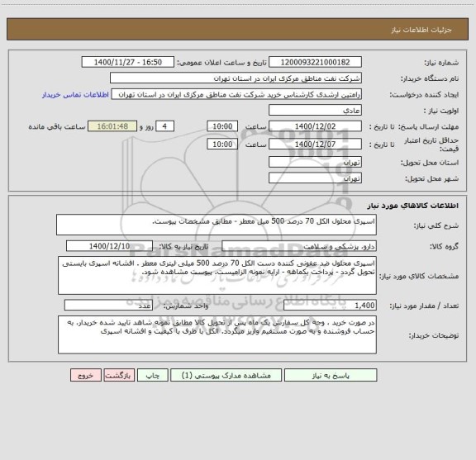The width and height of the screenshot is (476, 460).
Task: Click the تاریخ و ساعت اعلان عمومی label
Action: (222, 63)
